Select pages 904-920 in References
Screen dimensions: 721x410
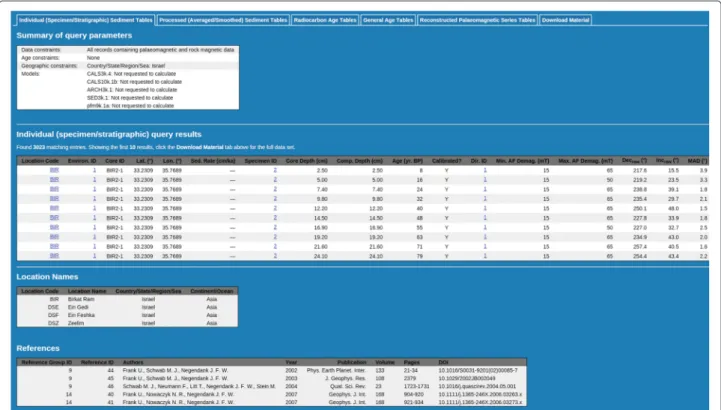[x=413, y=394]
